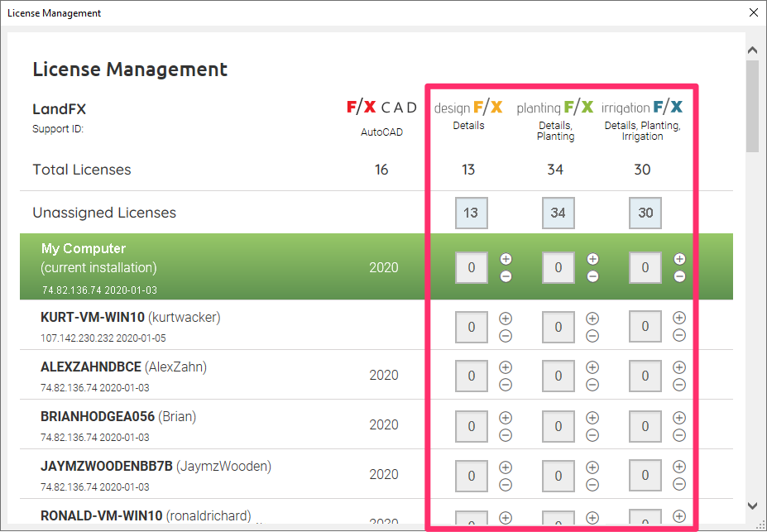Click the F/X CAD logo
The image size is (767, 532).
click(x=381, y=107)
